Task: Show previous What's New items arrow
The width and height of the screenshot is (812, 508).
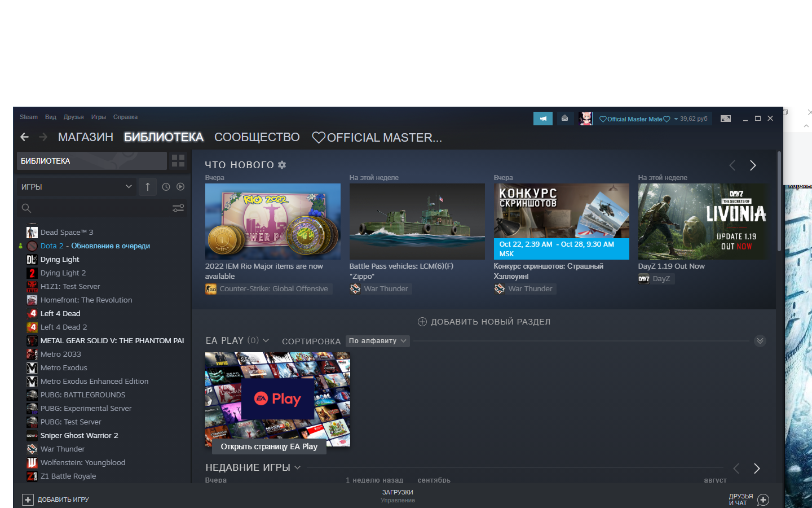Action: click(x=732, y=165)
